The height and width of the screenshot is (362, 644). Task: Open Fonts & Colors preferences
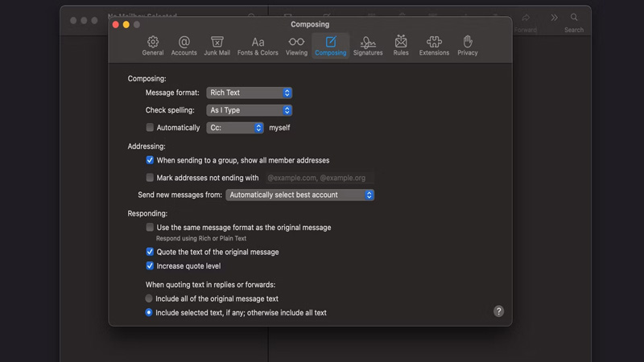(x=258, y=45)
